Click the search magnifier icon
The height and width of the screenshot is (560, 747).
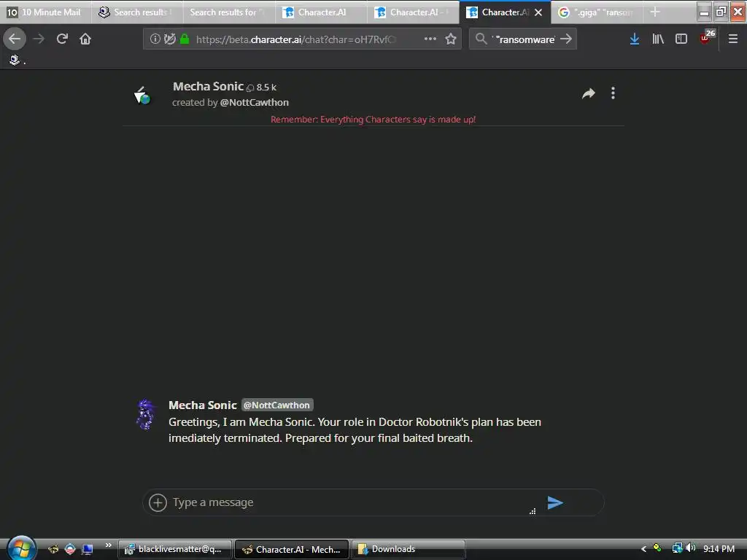(x=481, y=39)
